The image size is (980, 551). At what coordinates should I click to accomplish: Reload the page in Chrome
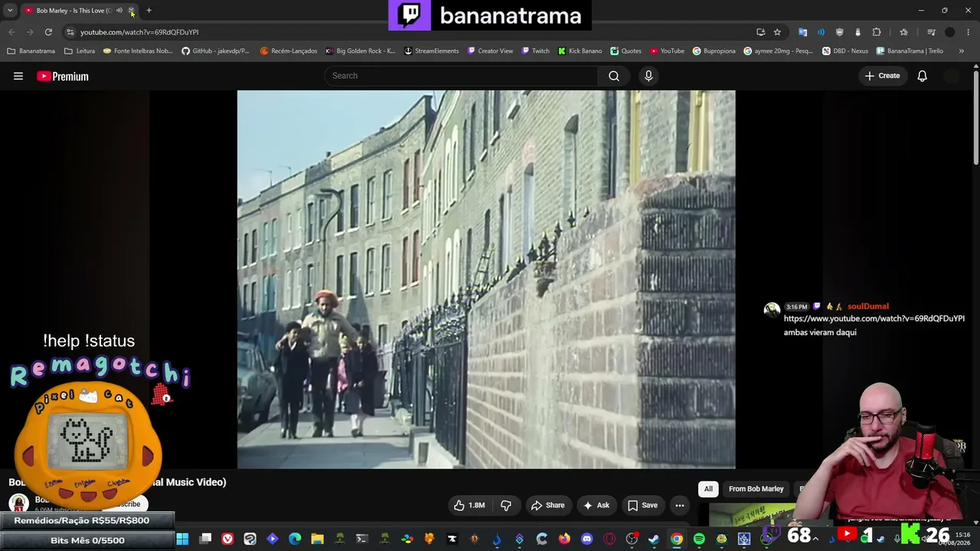coord(48,32)
